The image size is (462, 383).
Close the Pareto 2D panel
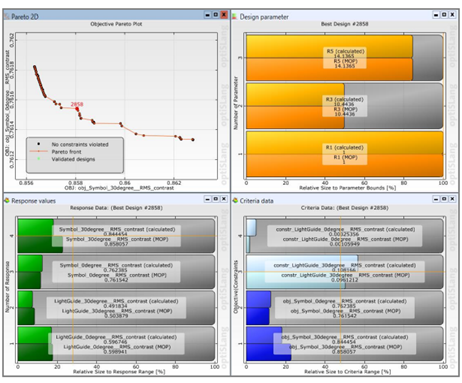[x=224, y=15]
